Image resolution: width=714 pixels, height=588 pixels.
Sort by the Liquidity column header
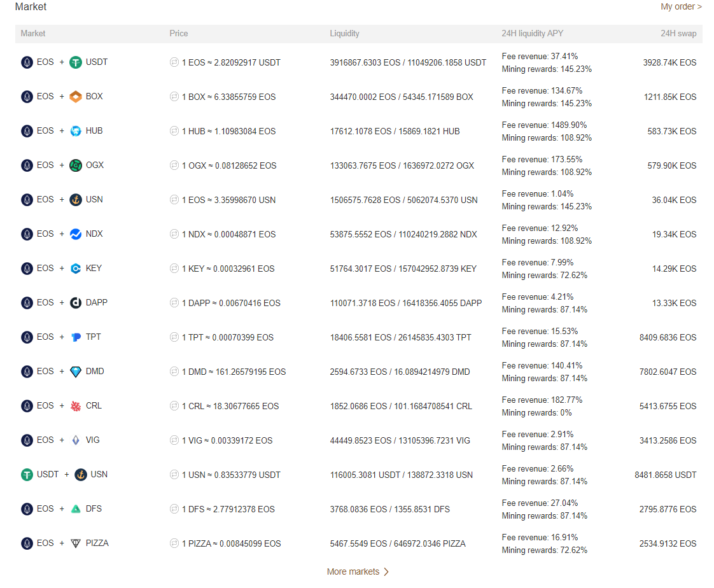pos(344,33)
